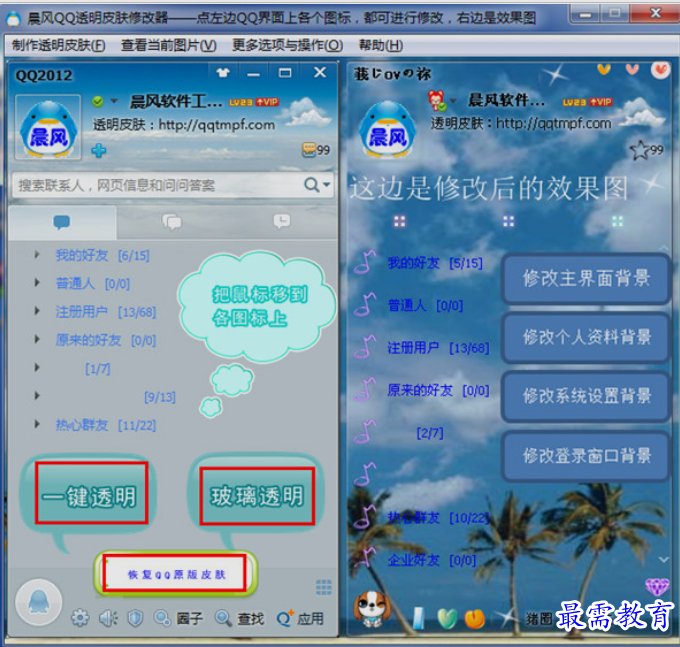Click the VIP badge in the left panel
This screenshot has height=647, width=680.
tap(268, 102)
